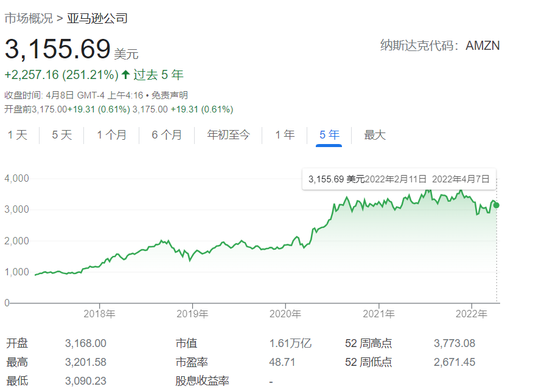
Task: Switch to the 最大 chart range
Action: coord(375,135)
